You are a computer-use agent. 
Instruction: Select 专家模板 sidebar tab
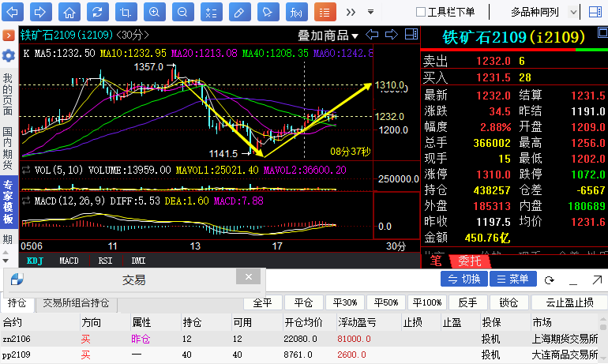pyautogui.click(x=8, y=201)
